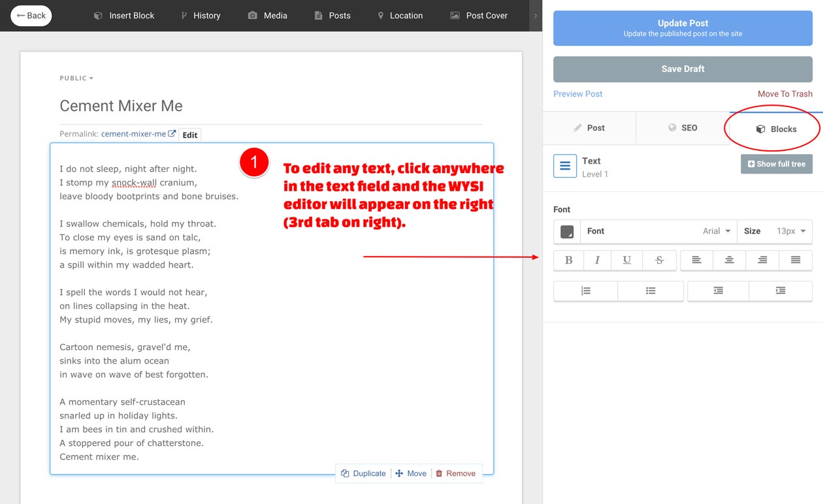The height and width of the screenshot is (504, 823).
Task: Open the Preview Post link
Action: click(x=577, y=94)
